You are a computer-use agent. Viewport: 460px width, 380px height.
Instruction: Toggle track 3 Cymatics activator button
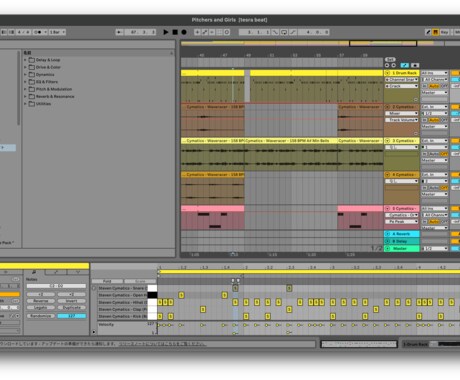[x=455, y=141]
